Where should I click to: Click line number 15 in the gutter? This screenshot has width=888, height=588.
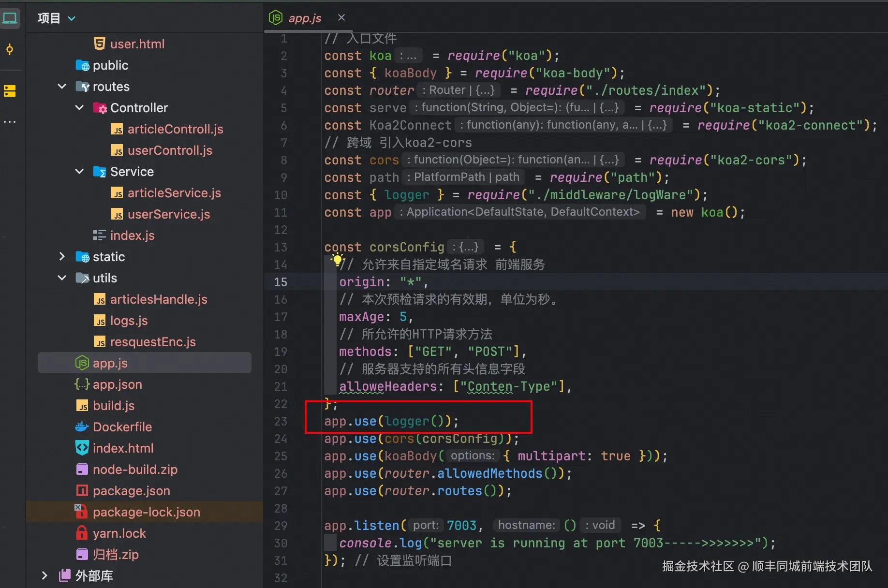click(281, 282)
